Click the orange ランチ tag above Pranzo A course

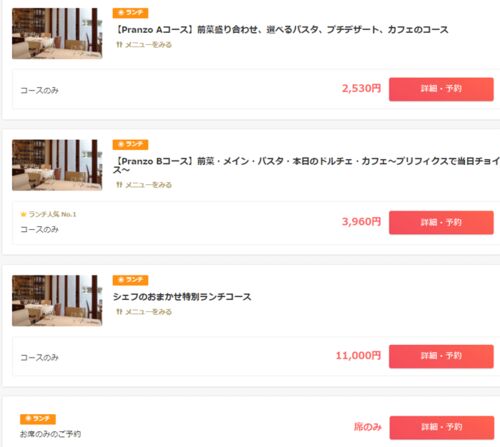[x=130, y=13]
